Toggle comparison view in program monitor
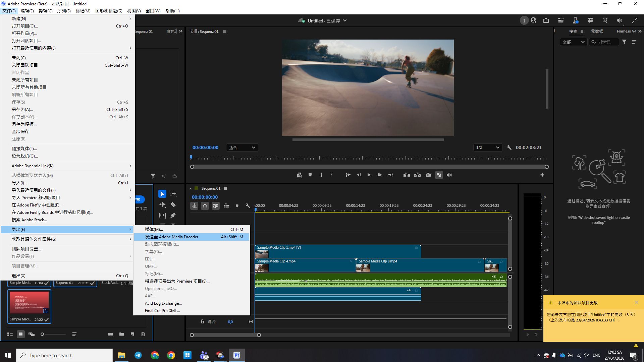 coord(439,175)
